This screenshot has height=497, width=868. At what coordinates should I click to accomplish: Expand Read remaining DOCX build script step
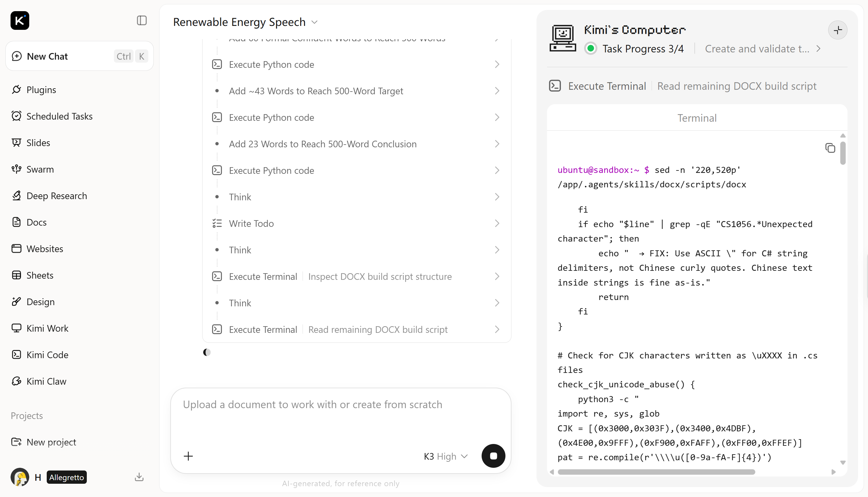click(x=357, y=330)
